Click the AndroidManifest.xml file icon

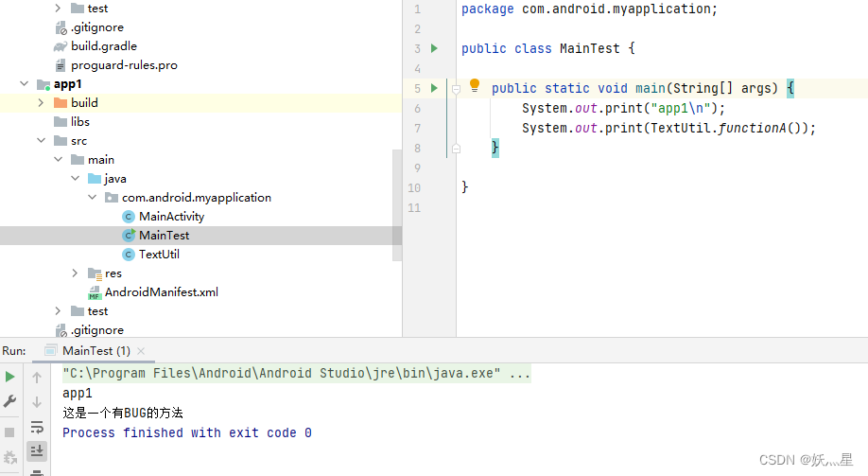click(95, 292)
